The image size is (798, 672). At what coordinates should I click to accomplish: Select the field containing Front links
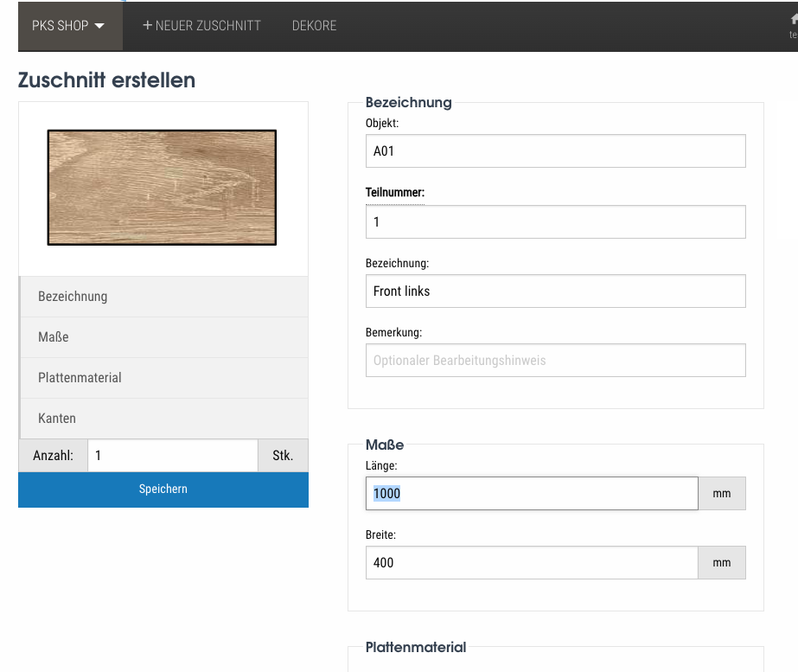(555, 291)
